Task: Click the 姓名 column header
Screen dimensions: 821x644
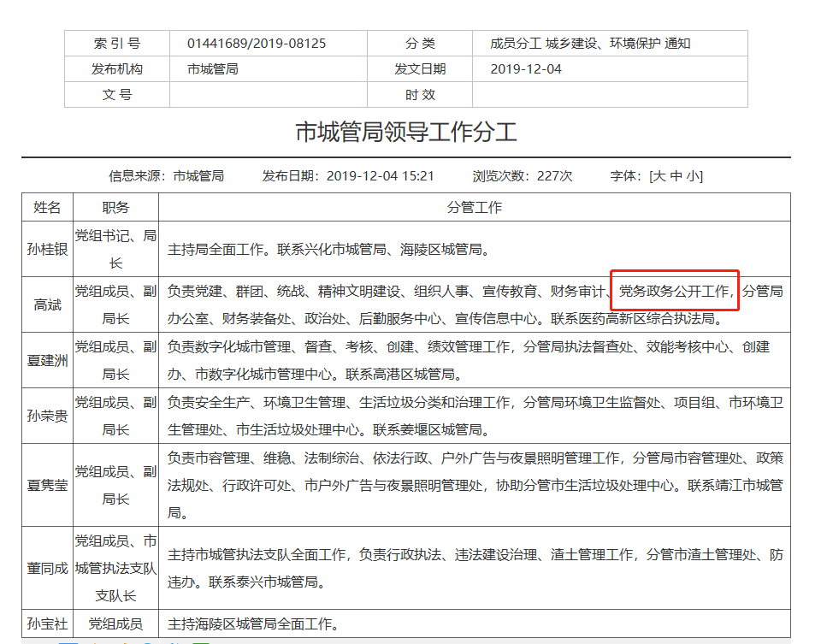Action: tap(48, 207)
